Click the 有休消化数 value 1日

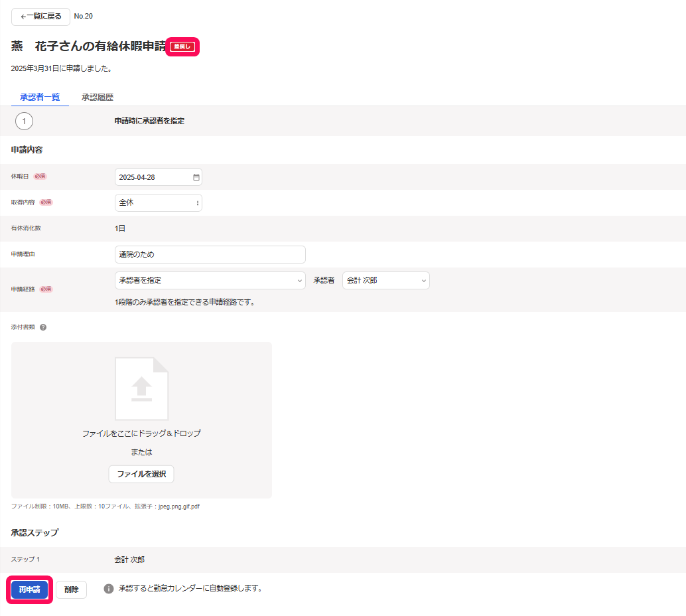point(120,228)
